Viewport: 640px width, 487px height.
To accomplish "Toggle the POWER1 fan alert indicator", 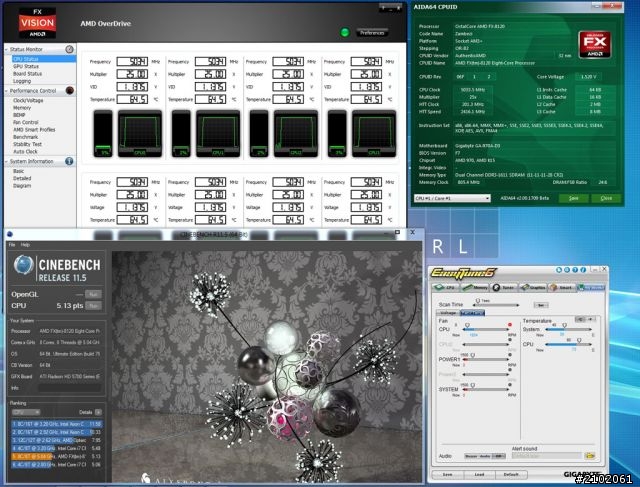I will pyautogui.click(x=510, y=355).
